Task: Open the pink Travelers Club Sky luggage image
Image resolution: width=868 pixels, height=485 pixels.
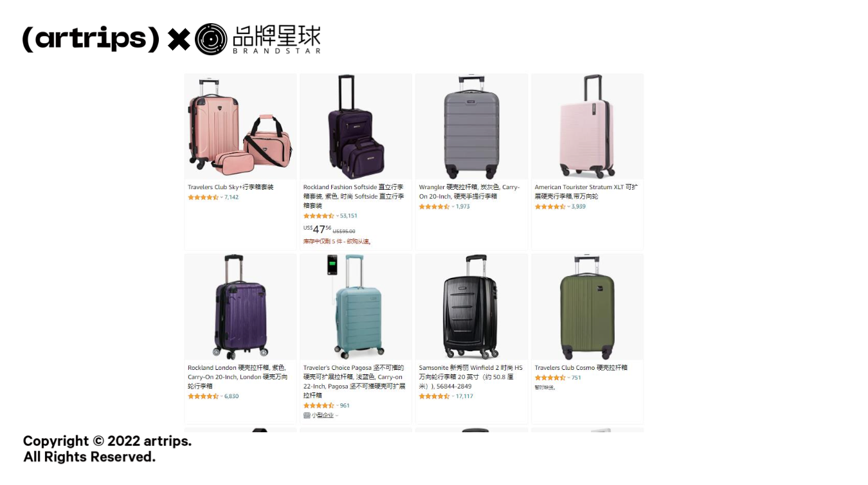Action: point(240,127)
